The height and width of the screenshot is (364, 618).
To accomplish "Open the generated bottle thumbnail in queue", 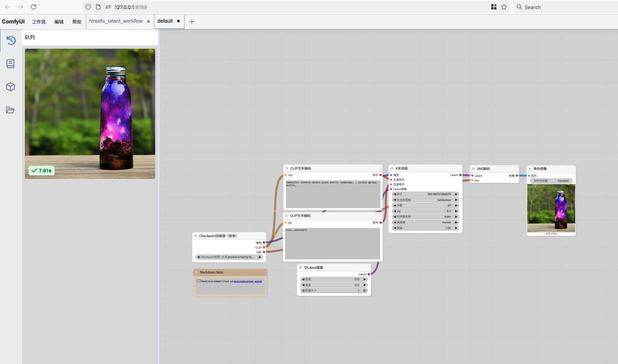I will [x=90, y=114].
